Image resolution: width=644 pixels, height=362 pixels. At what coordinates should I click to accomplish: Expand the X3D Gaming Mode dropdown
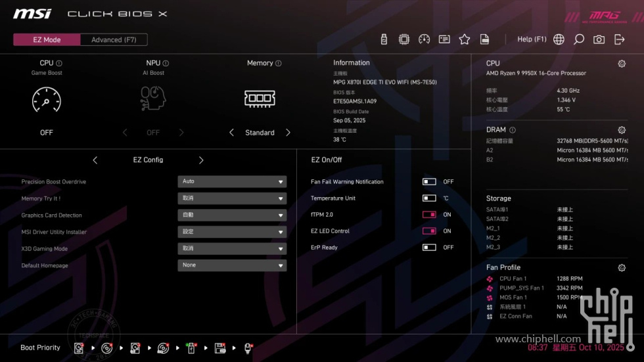(232, 249)
